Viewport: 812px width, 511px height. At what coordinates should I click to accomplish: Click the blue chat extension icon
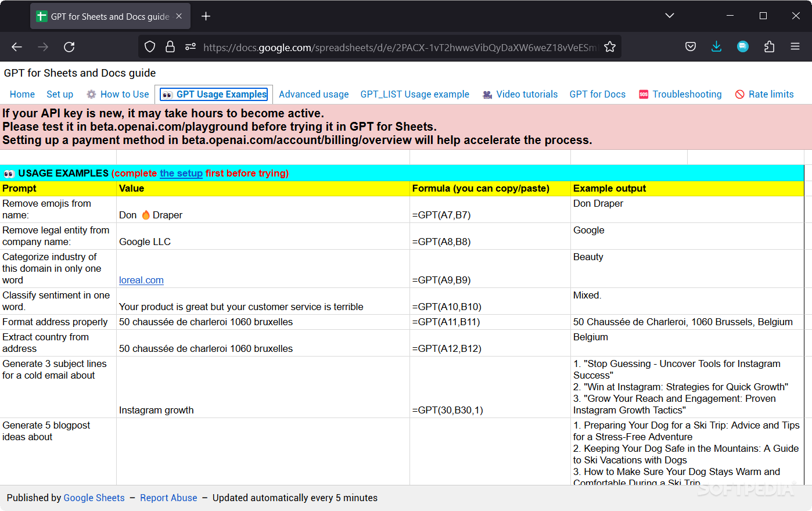click(743, 47)
